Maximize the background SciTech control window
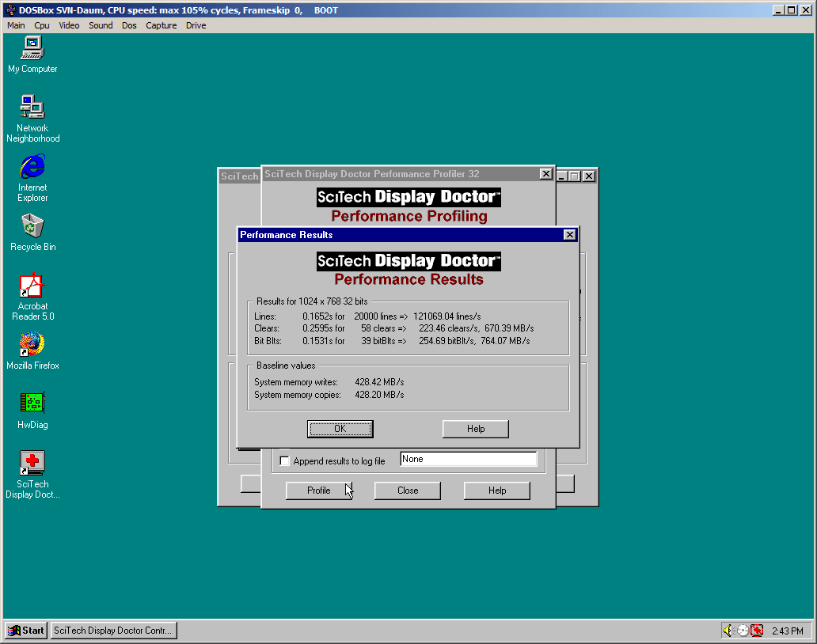Viewport: 817px width, 644px height. pyautogui.click(x=574, y=176)
